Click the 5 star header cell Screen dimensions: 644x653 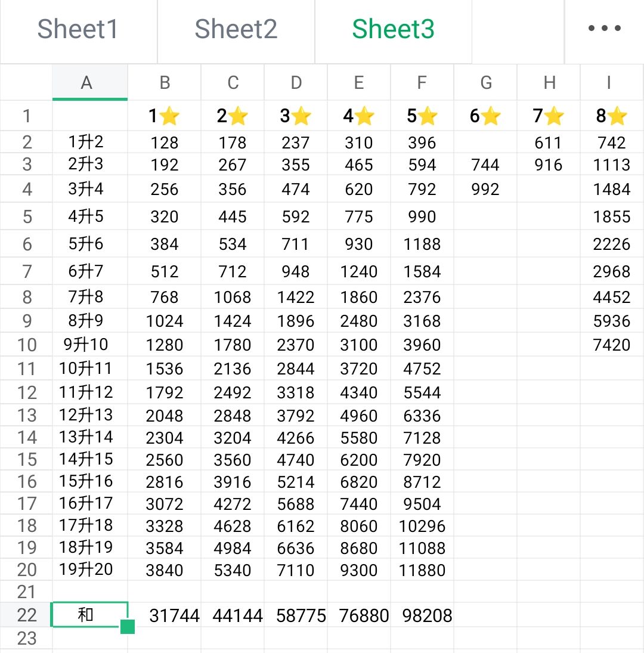pyautogui.click(x=422, y=116)
